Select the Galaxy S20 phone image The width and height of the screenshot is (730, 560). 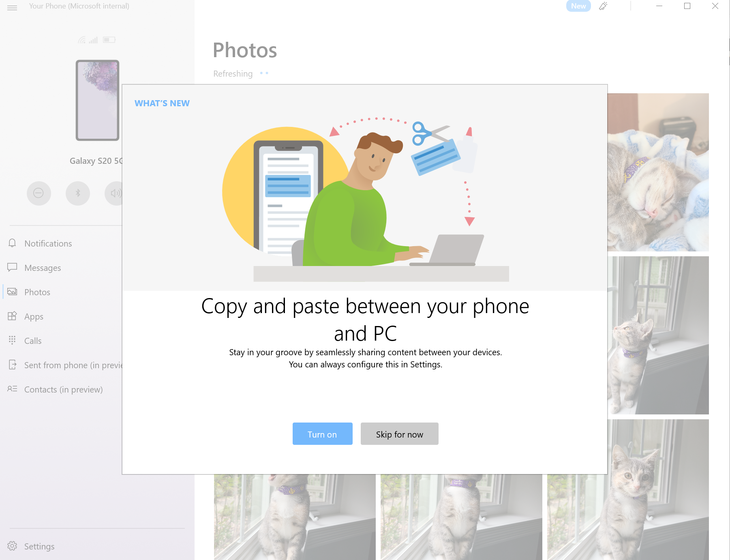(97, 100)
